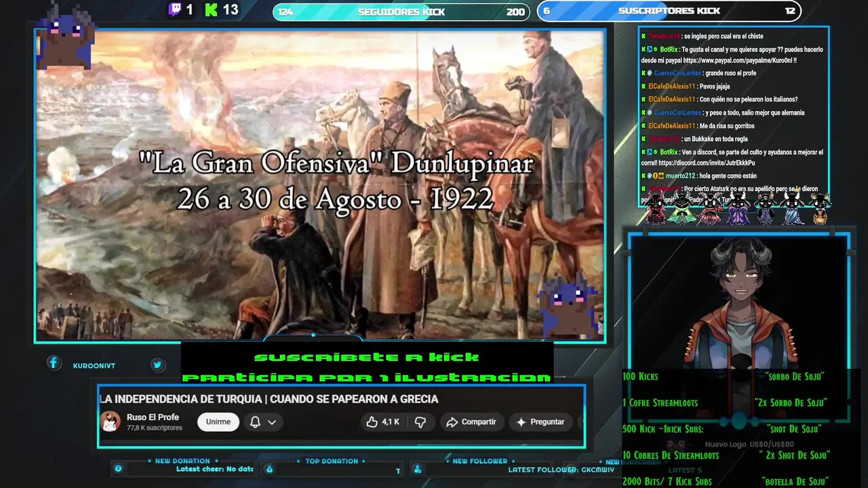Click the '1 Cofre Streamloots' reward text

[660, 403]
